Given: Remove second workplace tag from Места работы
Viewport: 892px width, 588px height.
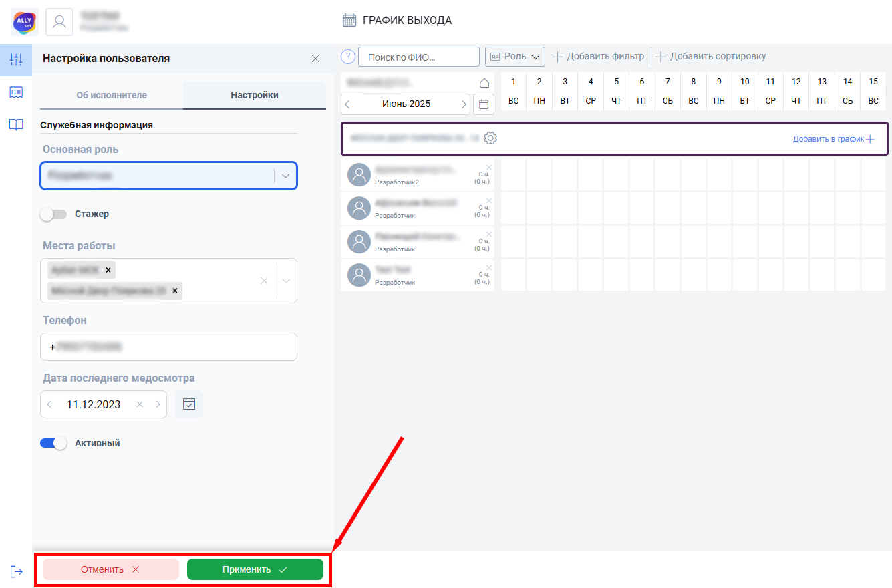Looking at the screenshot, I should click(x=174, y=291).
